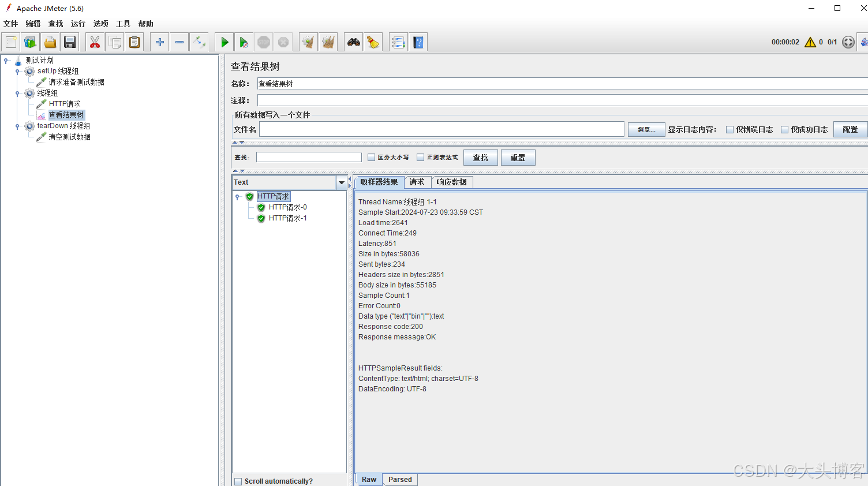The image size is (868, 486).
Task: Click the 配置 button
Action: [x=851, y=130]
